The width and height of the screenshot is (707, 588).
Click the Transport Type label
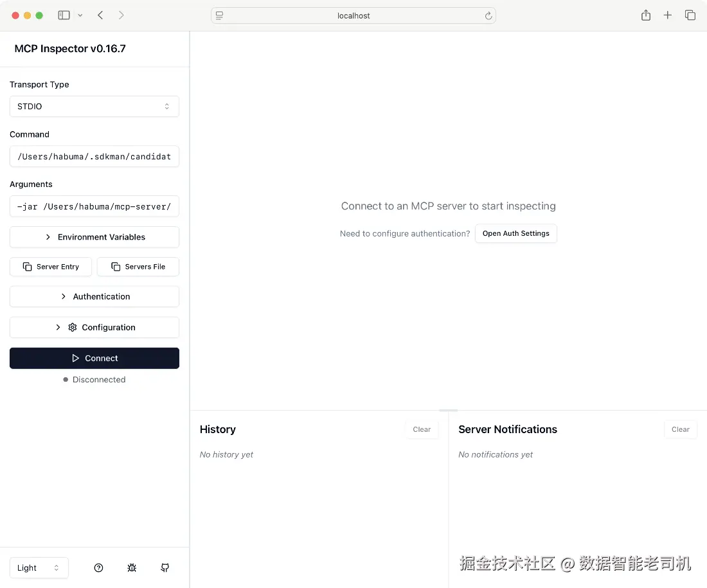click(x=39, y=85)
